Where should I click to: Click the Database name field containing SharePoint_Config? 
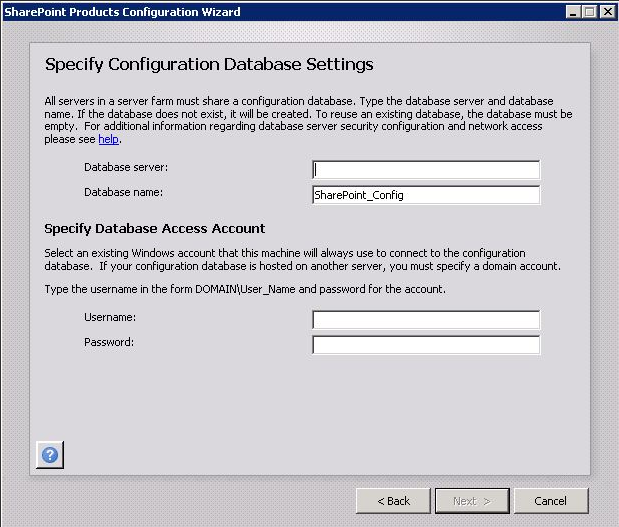click(x=426, y=195)
